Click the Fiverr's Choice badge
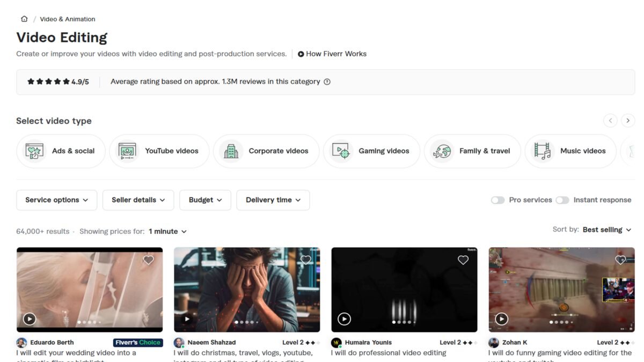This screenshot has width=644, height=362. click(x=138, y=343)
